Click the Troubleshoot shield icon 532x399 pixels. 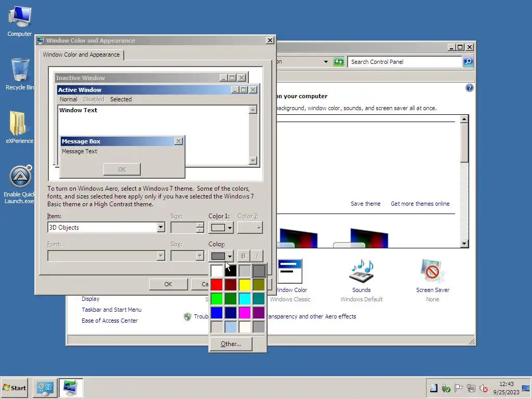[187, 316]
